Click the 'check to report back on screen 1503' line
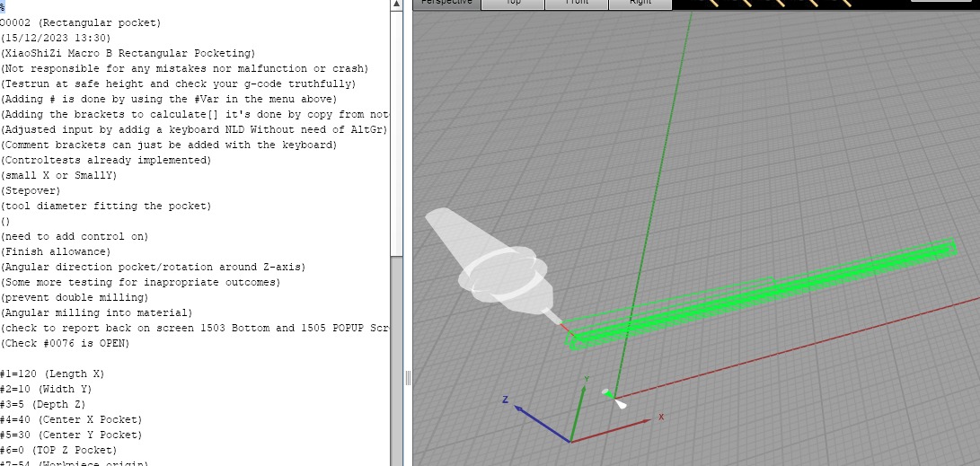 coord(194,328)
